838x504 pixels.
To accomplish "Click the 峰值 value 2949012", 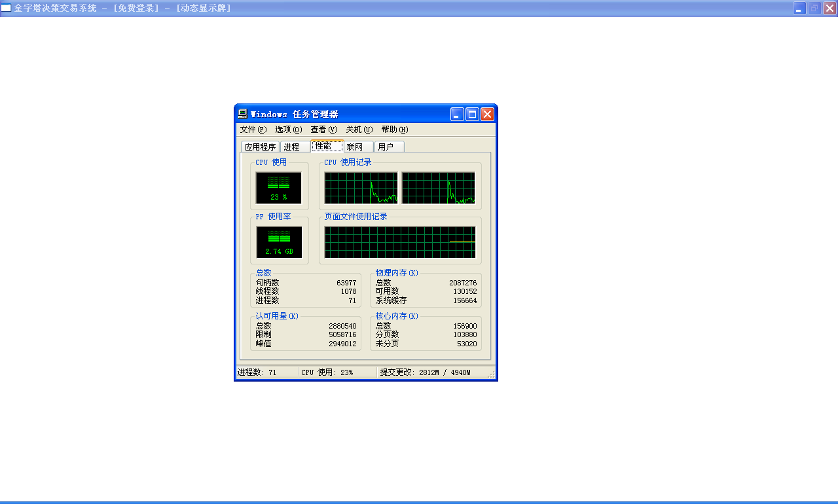I will click(342, 344).
